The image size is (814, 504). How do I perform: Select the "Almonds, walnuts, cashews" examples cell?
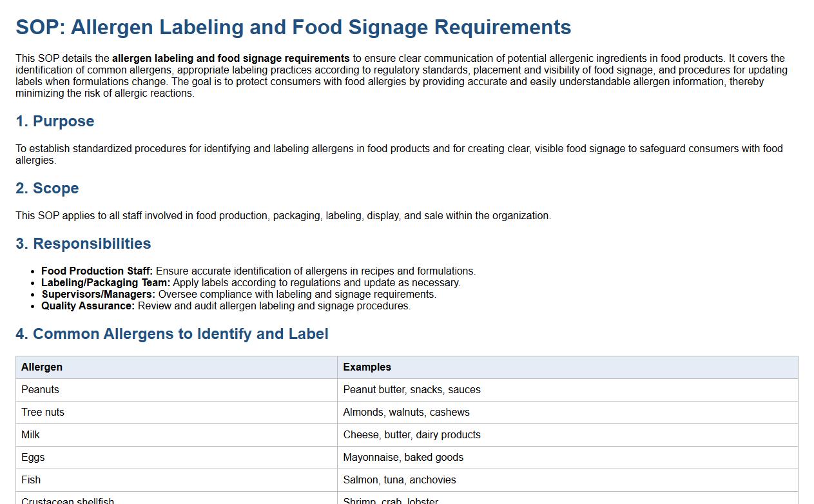(406, 412)
